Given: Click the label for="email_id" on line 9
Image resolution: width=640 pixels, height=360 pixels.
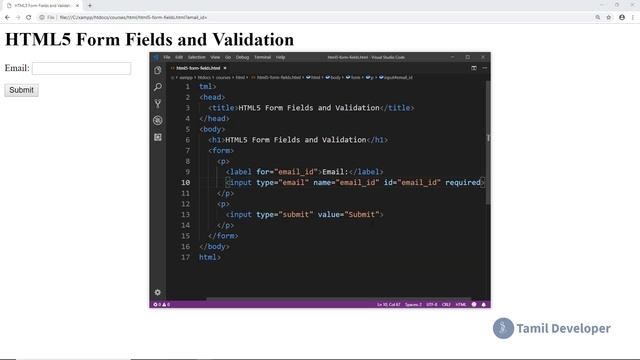Looking at the screenshot, I should (x=304, y=172).
